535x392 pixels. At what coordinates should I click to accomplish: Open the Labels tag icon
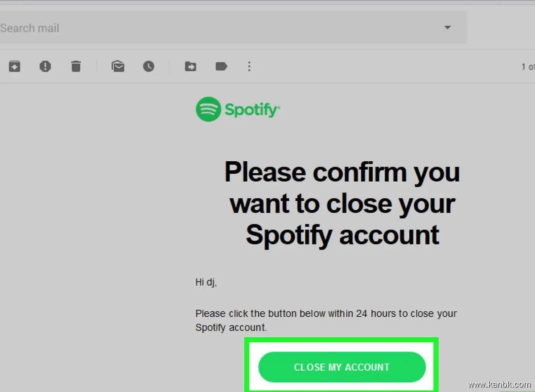click(x=221, y=66)
